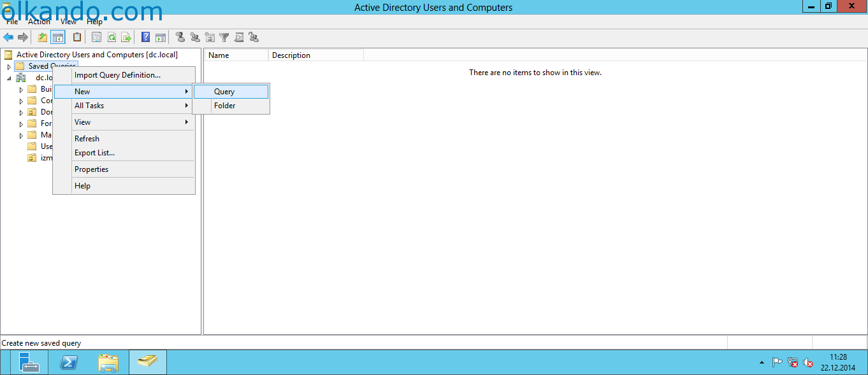Toggle the Show/Hide Console Tree icon
Viewport: 868px width, 375px height.
point(58,38)
